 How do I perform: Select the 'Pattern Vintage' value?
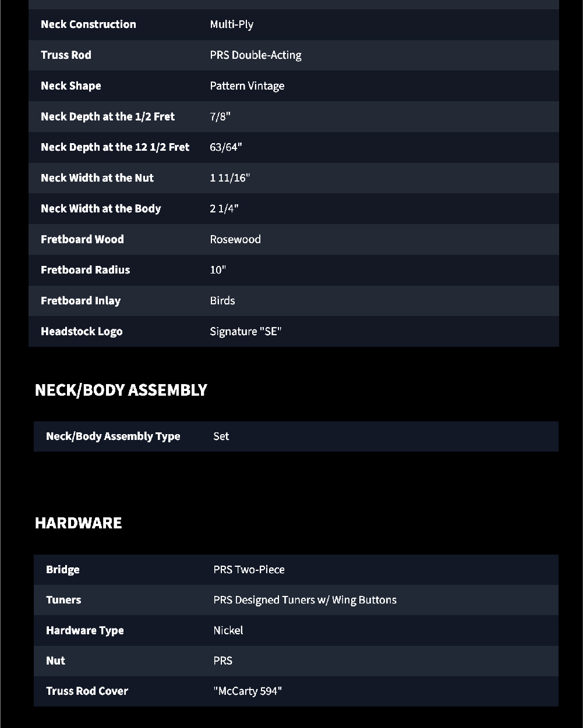pos(247,86)
